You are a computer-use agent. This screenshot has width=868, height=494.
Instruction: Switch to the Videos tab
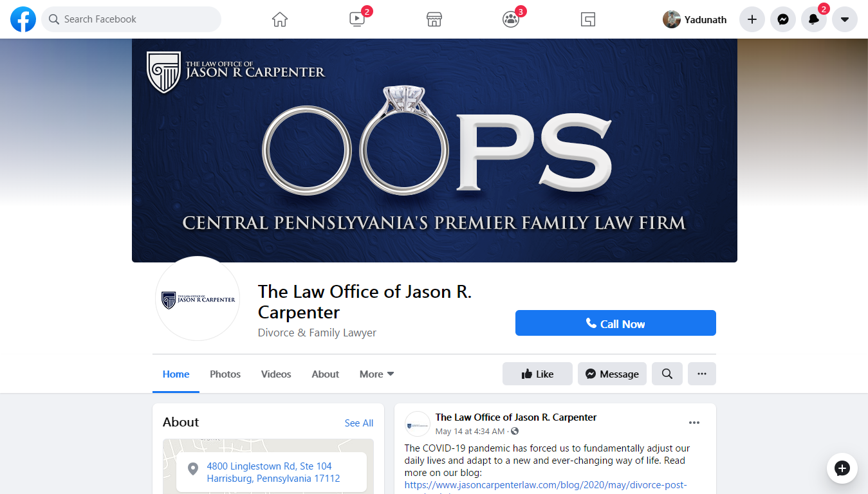[276, 374]
